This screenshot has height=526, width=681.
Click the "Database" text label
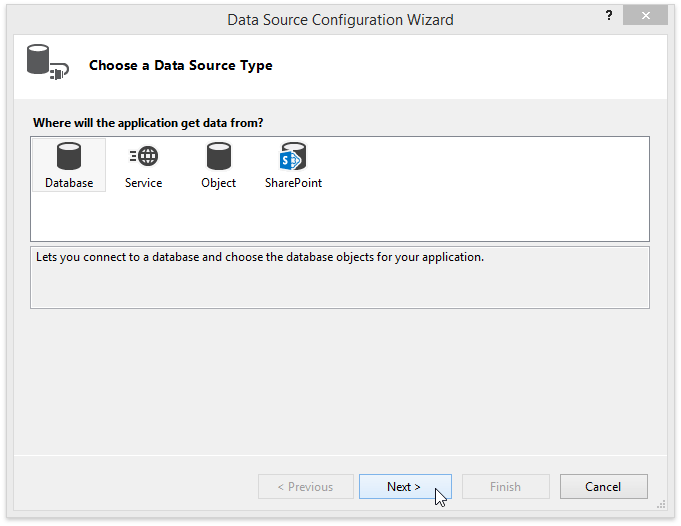tap(69, 183)
